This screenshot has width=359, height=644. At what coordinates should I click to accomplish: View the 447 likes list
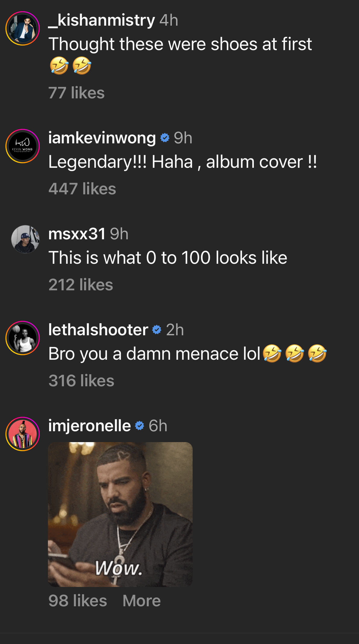click(82, 189)
